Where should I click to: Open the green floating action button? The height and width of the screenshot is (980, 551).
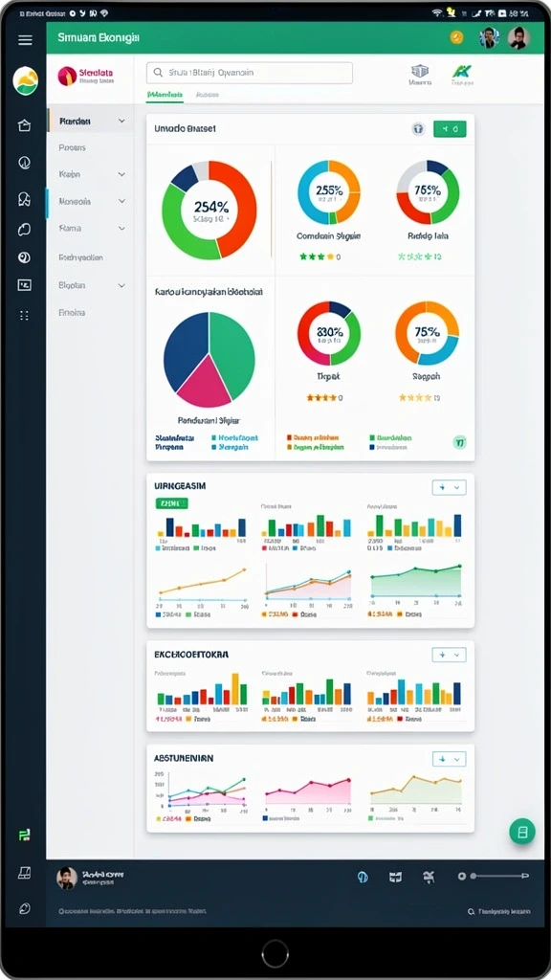coord(522,832)
